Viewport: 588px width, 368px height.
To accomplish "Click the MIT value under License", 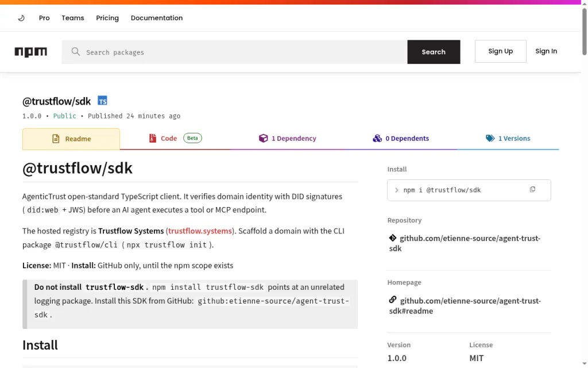I will pos(476,358).
